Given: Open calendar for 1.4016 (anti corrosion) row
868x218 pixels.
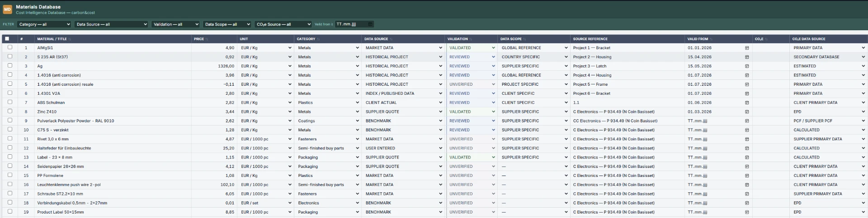Looking at the screenshot, I should tap(747, 75).
